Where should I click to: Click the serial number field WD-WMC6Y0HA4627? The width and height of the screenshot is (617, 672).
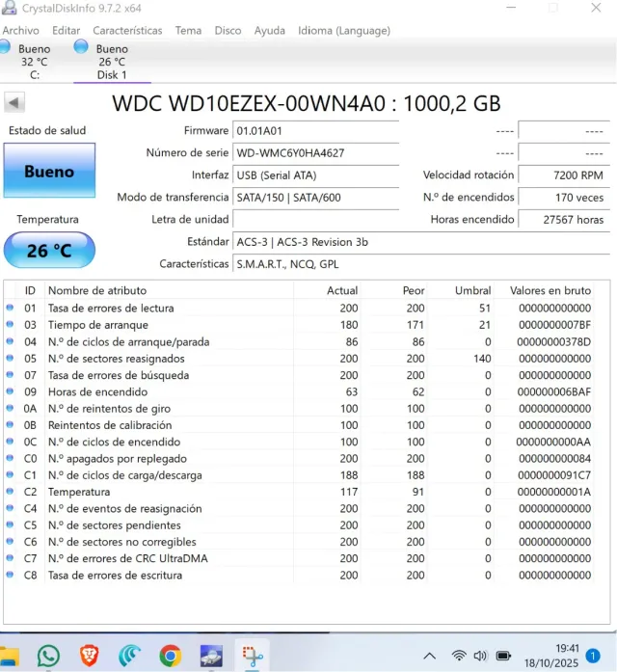click(316, 153)
